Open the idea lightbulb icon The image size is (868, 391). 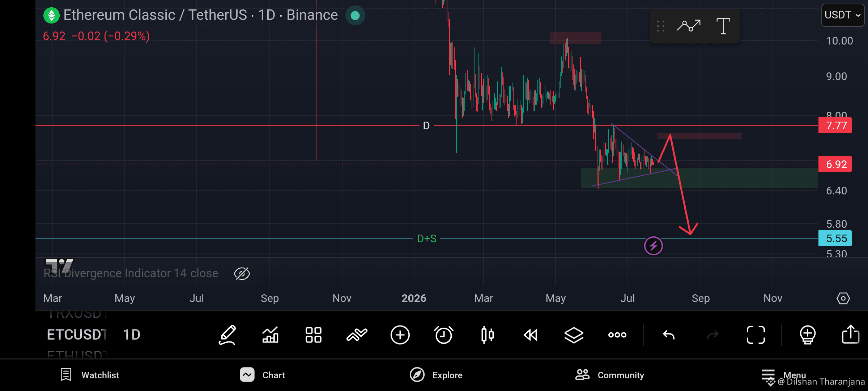point(807,335)
